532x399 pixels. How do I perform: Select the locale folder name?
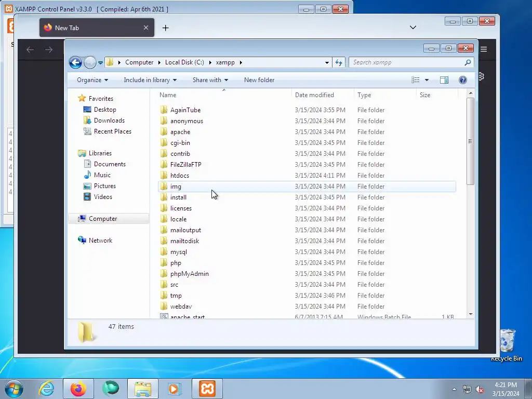click(179, 219)
